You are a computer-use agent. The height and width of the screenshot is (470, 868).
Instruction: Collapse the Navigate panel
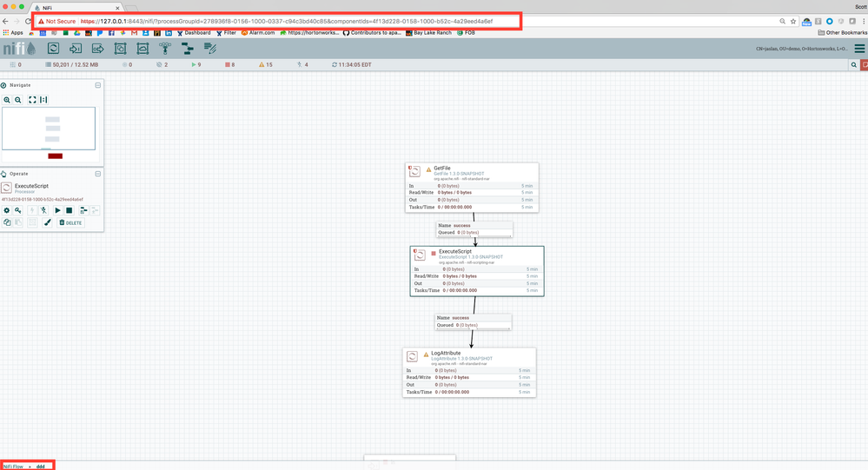[x=98, y=85]
